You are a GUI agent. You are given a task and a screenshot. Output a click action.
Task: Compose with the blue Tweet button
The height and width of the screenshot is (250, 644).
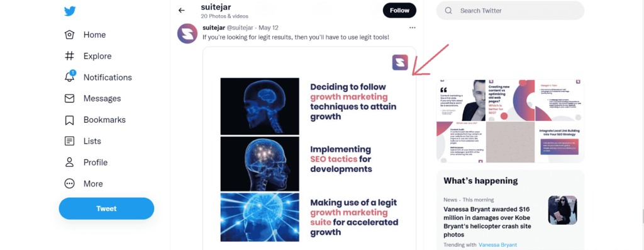(106, 208)
